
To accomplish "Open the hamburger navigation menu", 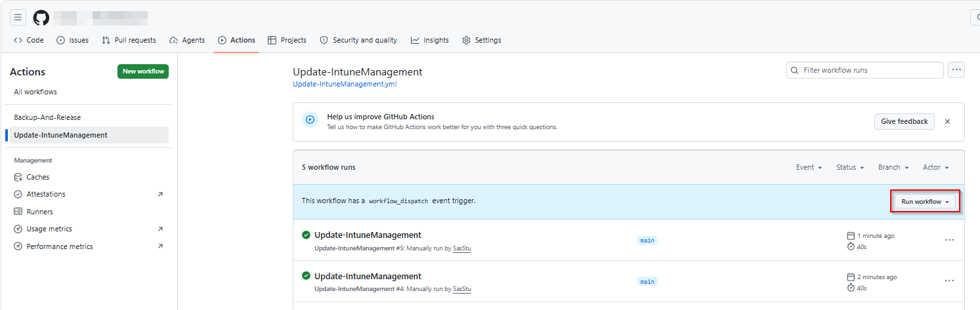I will tap(18, 18).
